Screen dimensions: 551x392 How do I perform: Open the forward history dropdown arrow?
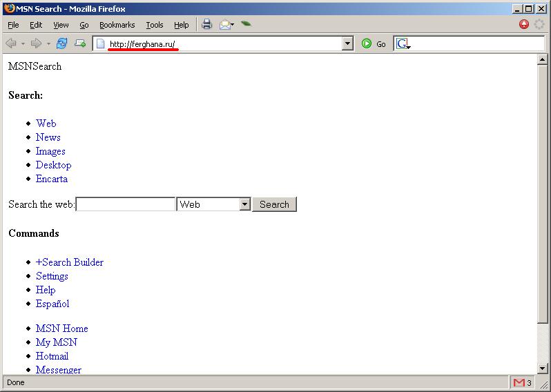pos(48,44)
